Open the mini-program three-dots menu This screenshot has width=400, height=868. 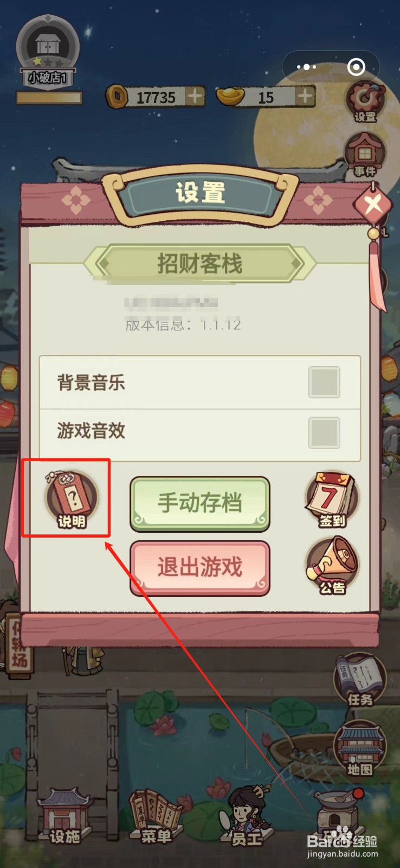tap(306, 67)
